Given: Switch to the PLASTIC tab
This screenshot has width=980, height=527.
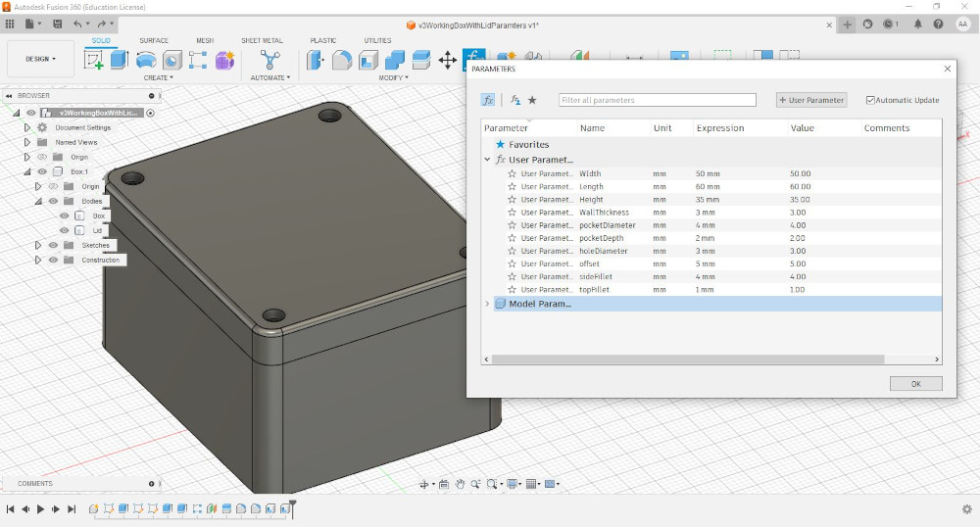Looking at the screenshot, I should [x=323, y=40].
